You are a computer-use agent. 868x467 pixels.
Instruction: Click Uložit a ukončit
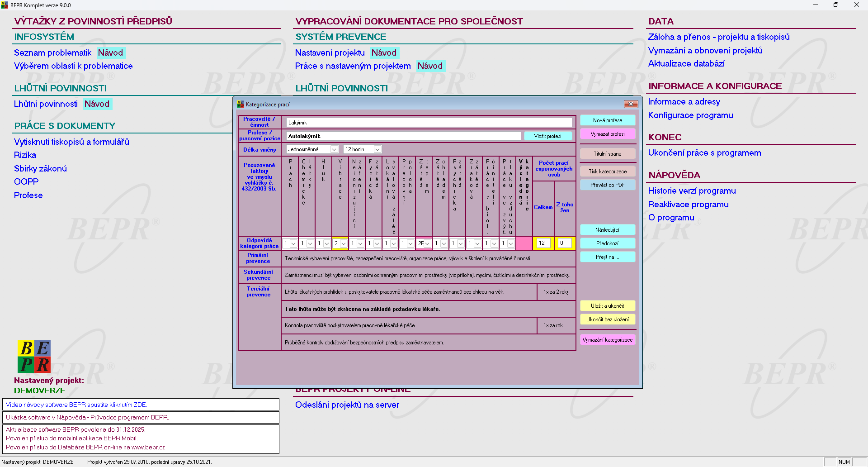pyautogui.click(x=608, y=306)
